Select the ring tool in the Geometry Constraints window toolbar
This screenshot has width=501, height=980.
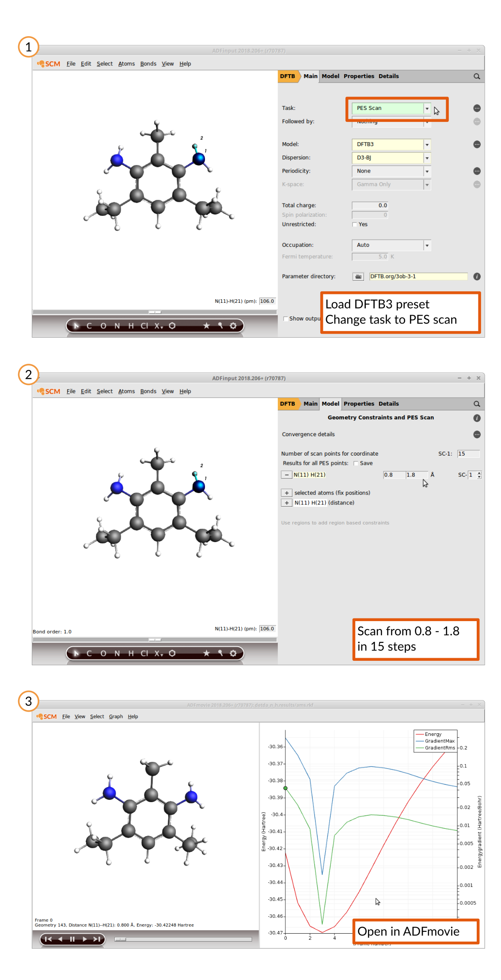(x=172, y=653)
